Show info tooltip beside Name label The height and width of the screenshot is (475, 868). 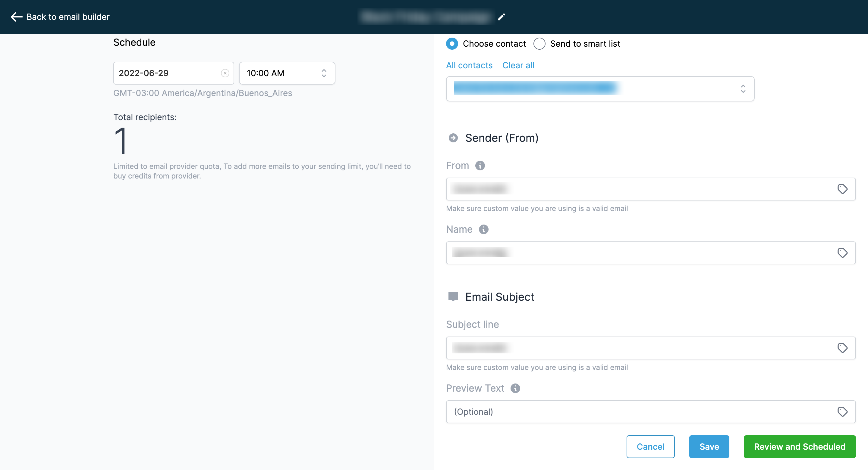[483, 229]
